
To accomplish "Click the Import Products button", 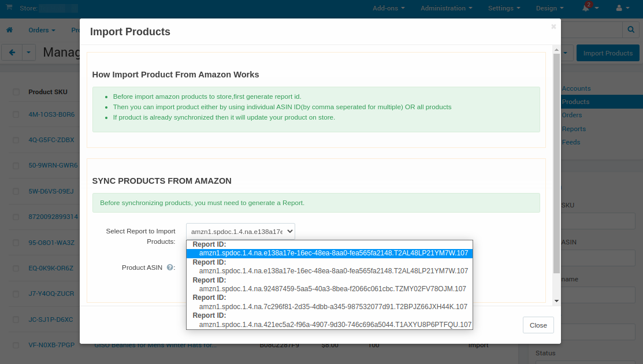I will click(x=607, y=52).
